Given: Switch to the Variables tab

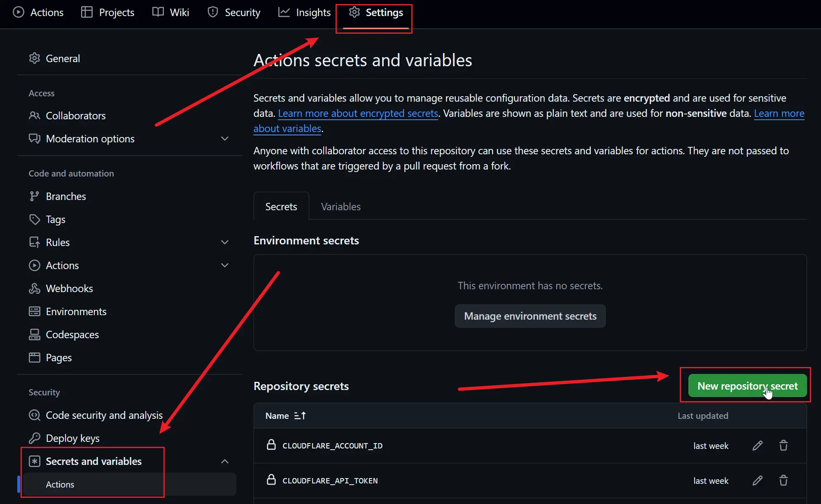Looking at the screenshot, I should [341, 207].
